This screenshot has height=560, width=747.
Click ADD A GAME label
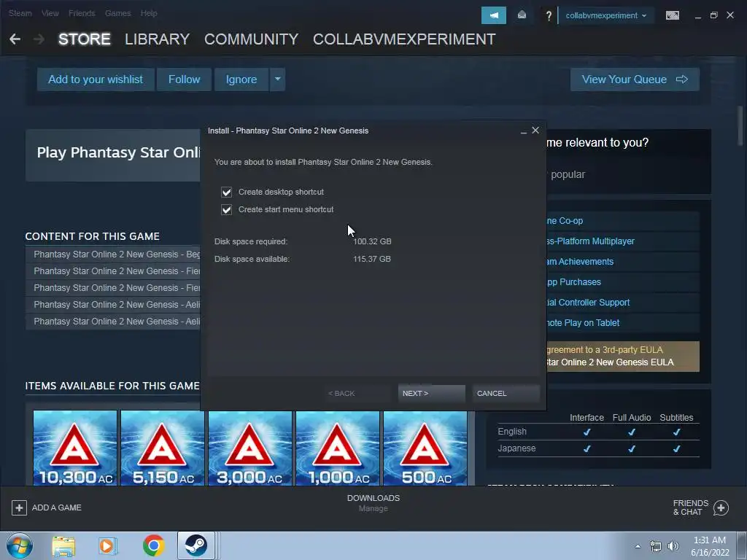pos(57,507)
